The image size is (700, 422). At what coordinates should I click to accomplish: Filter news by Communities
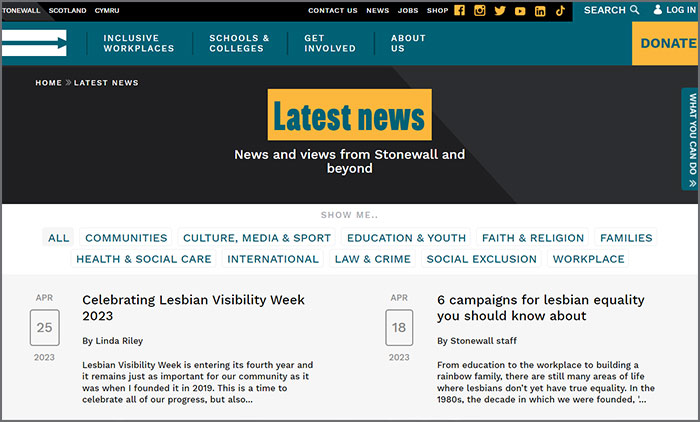[126, 238]
